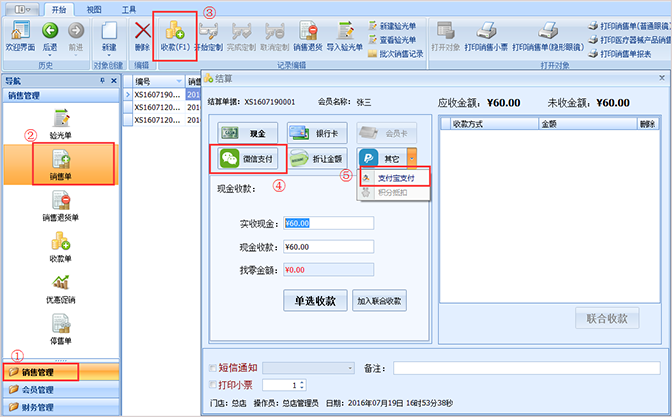Open 批次销售记录 in the ribbon
Viewport: 672px width, 417px height.
tap(396, 54)
